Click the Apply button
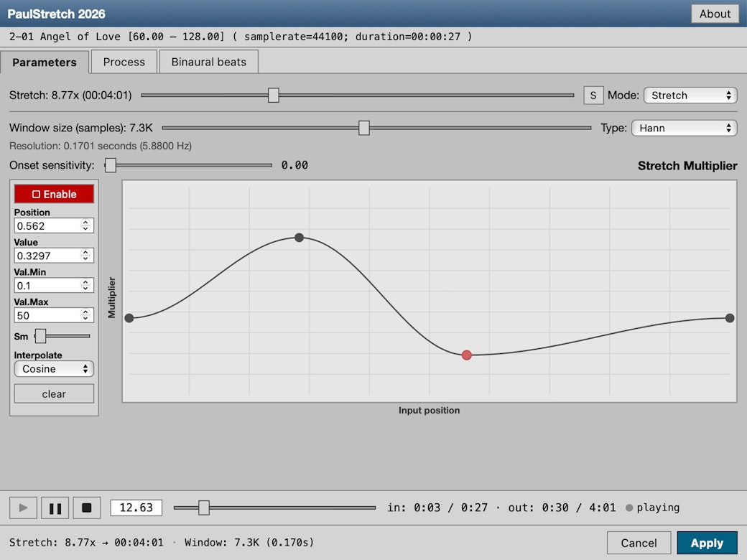 click(x=707, y=543)
